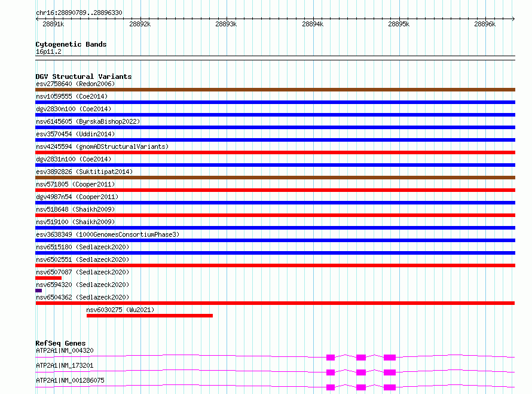Click variant label esv3638349 (1000GenomesConsortiumPhase3)
This screenshot has height=394, width=532.
click(x=108, y=234)
